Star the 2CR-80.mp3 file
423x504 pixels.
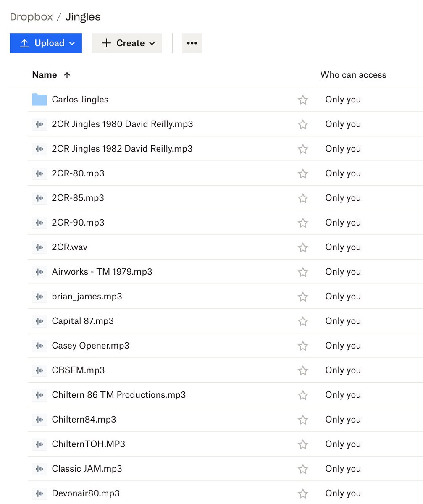coord(303,173)
